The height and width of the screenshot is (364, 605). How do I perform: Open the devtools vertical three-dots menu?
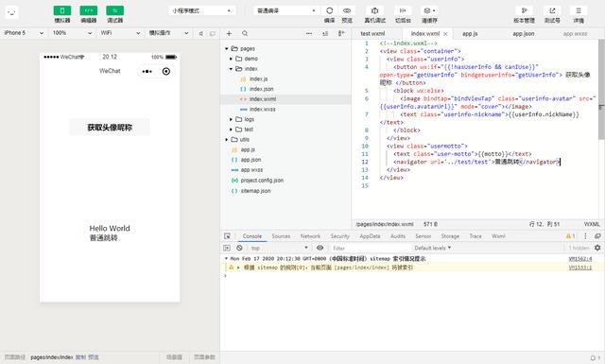coord(585,236)
